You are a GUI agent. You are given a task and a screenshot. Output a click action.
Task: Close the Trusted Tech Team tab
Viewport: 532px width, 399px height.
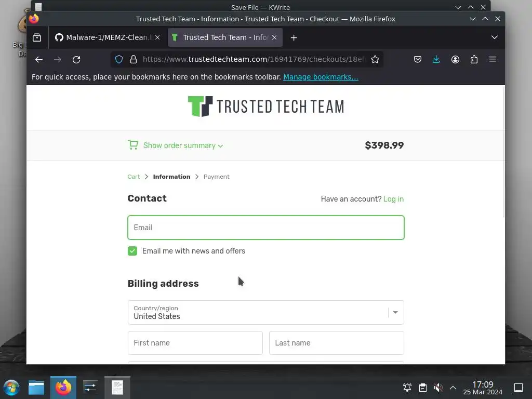[x=274, y=37]
